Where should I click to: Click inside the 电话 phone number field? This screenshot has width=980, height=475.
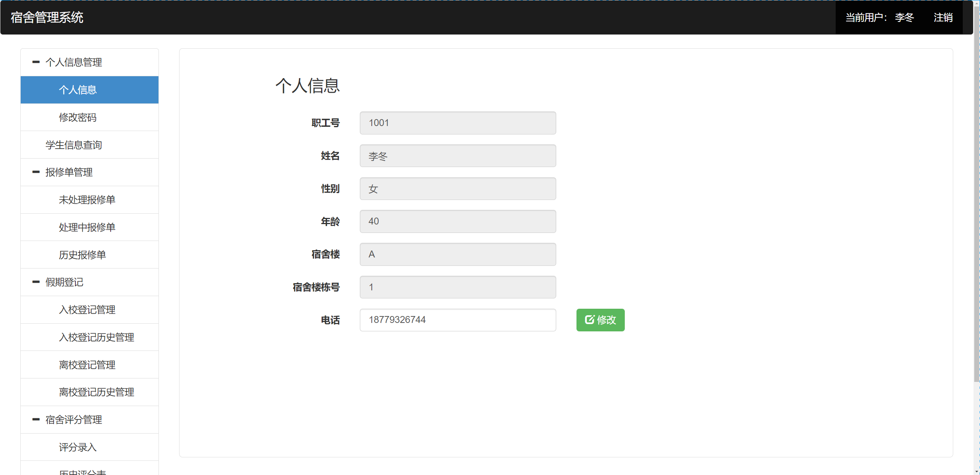457,320
